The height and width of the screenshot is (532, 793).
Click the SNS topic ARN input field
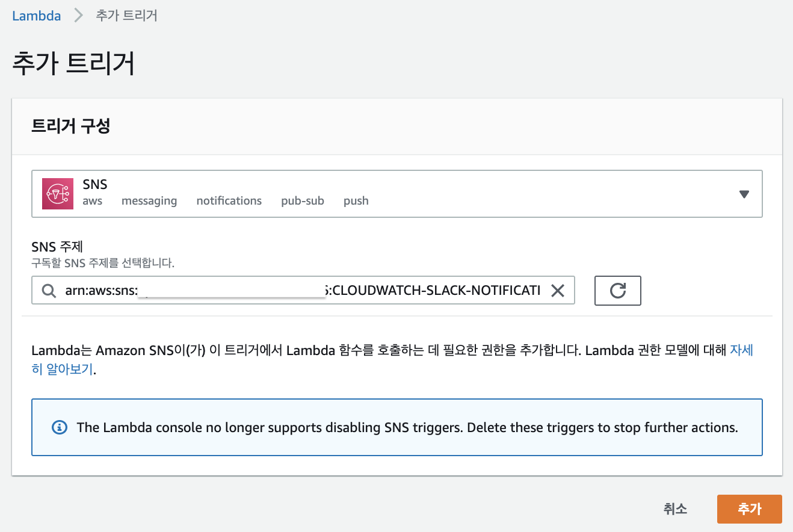[303, 291]
